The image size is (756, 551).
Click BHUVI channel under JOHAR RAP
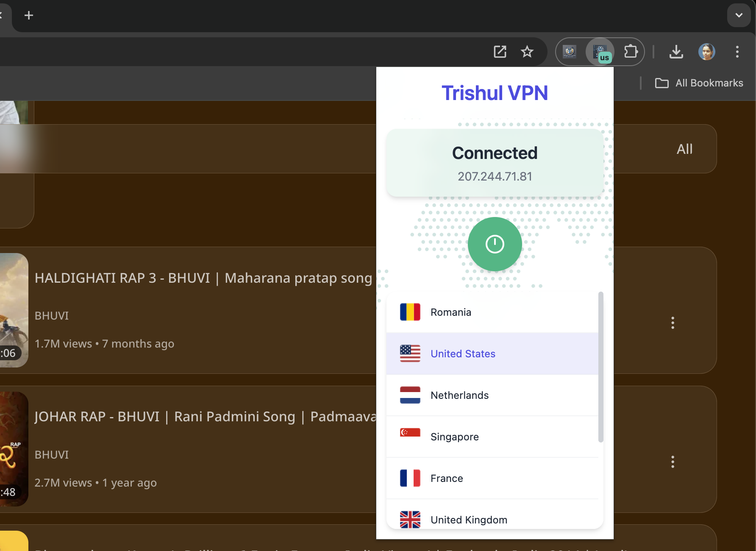click(x=52, y=455)
